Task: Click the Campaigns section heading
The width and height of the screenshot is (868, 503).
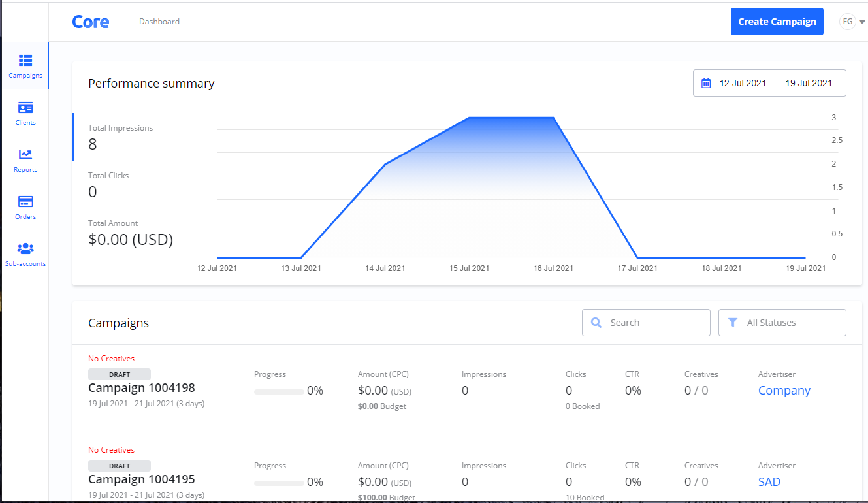Action: (119, 323)
